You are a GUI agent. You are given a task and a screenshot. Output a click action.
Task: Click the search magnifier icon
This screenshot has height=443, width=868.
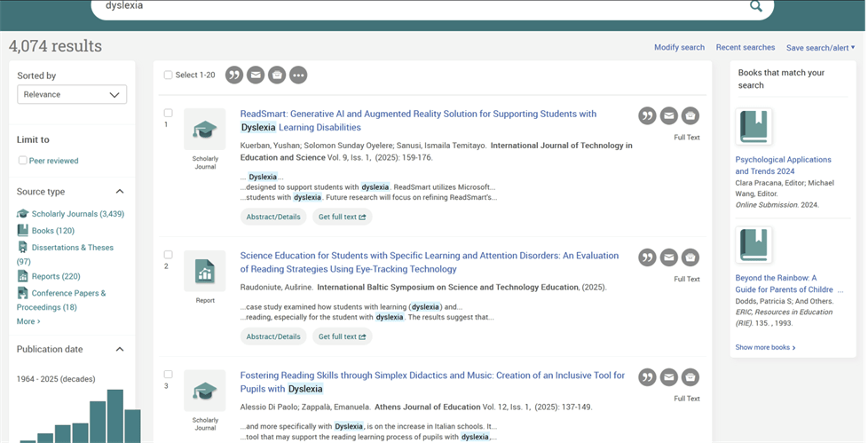[755, 7]
